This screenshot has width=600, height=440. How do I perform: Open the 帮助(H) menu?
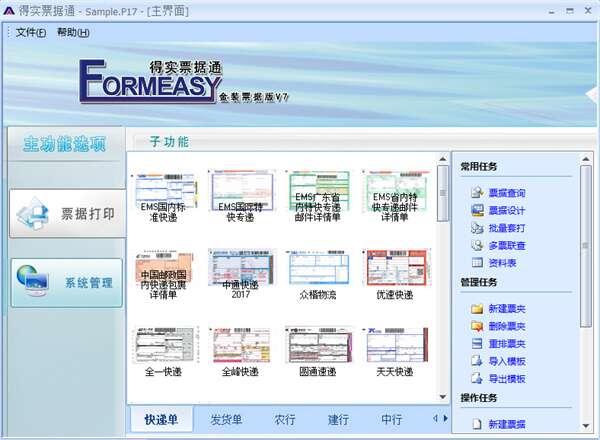coord(73,33)
